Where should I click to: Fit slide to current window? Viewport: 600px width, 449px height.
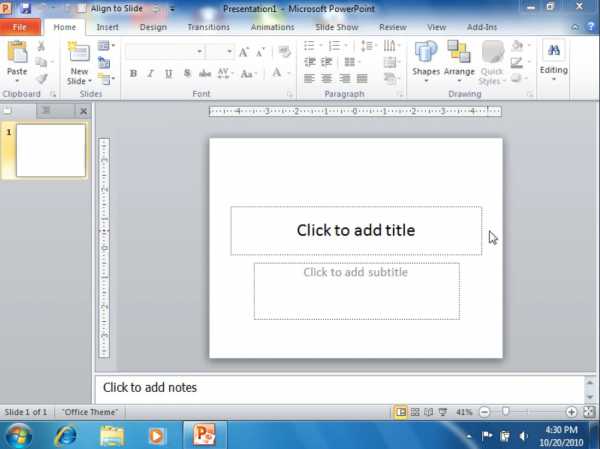coord(589,412)
